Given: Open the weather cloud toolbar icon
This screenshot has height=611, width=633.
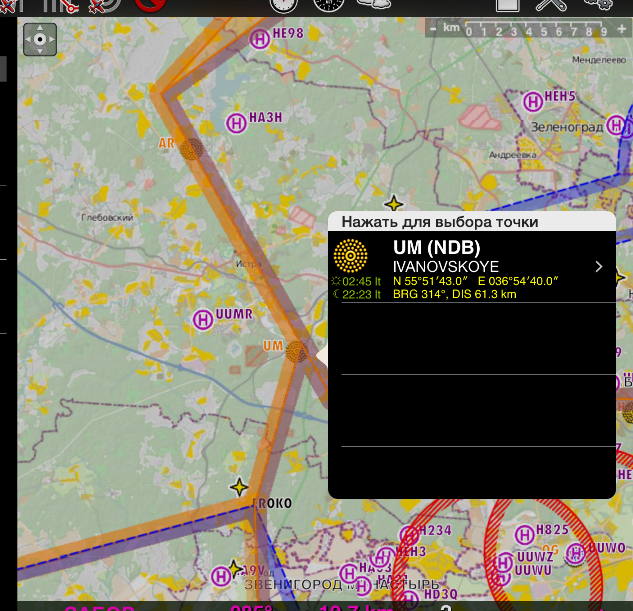Looking at the screenshot, I should [x=373, y=5].
